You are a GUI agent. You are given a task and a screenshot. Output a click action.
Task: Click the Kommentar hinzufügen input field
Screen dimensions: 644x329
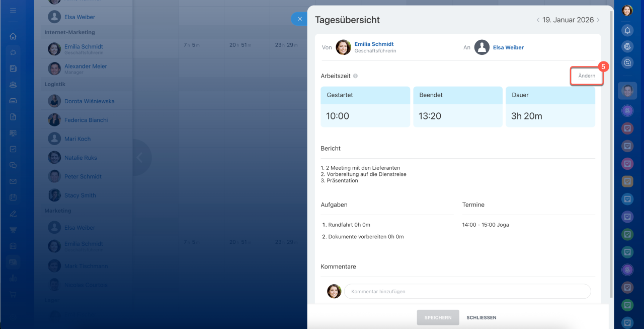(x=467, y=291)
